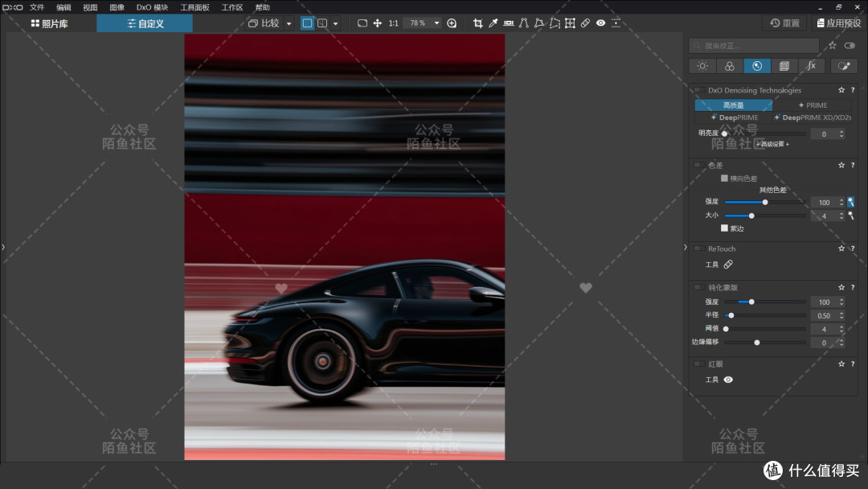The width and height of the screenshot is (868, 489).
Task: Click the size magic wand icon
Action: coord(851,216)
